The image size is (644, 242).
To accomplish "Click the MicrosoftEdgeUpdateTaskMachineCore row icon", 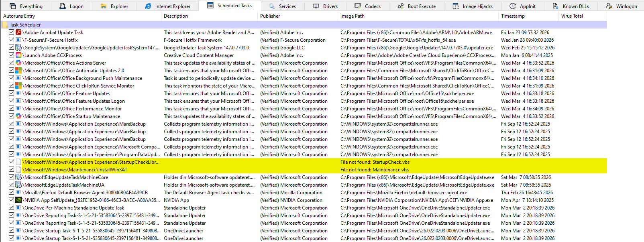I will point(18,177).
